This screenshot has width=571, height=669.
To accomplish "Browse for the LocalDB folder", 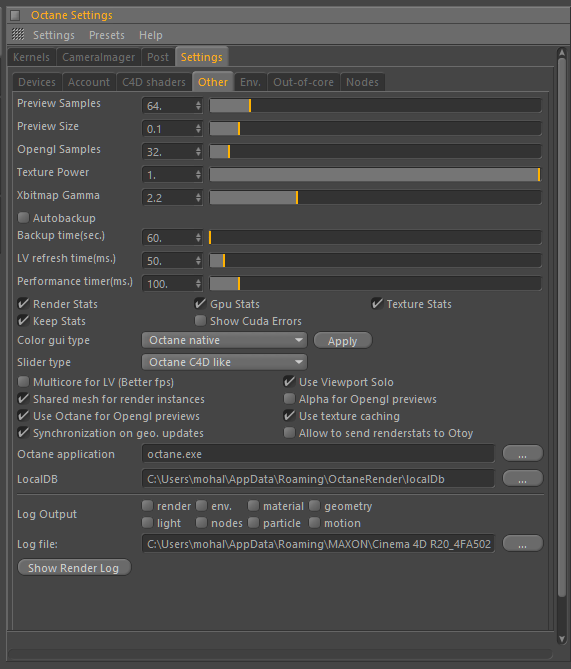I will tap(522, 479).
